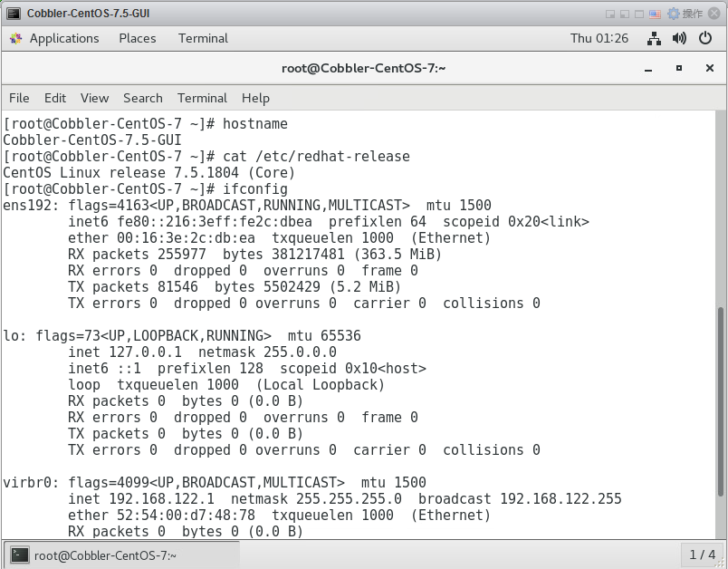
Task: Click the cat /etc/redhat-release command
Action: tap(316, 157)
